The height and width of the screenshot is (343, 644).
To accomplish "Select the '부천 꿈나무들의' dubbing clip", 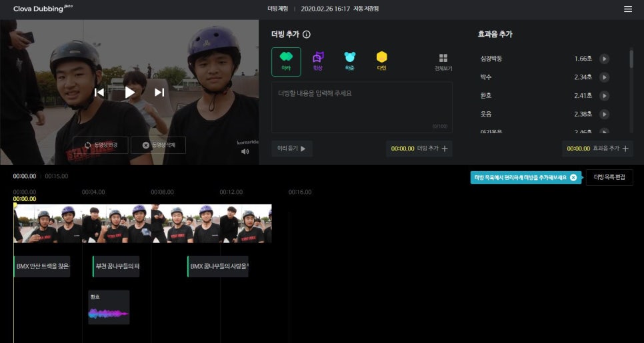I will pyautogui.click(x=116, y=266).
